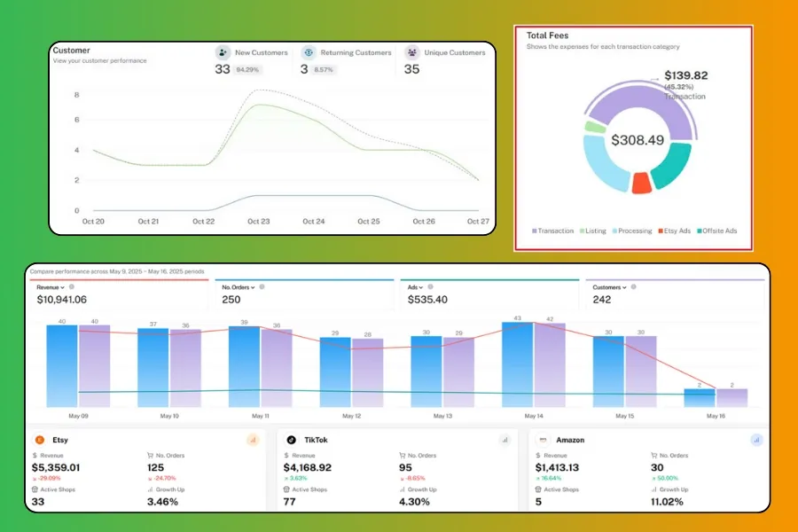Click the Etsy logo icon
Screen dimensions: 798x532
click(x=40, y=440)
